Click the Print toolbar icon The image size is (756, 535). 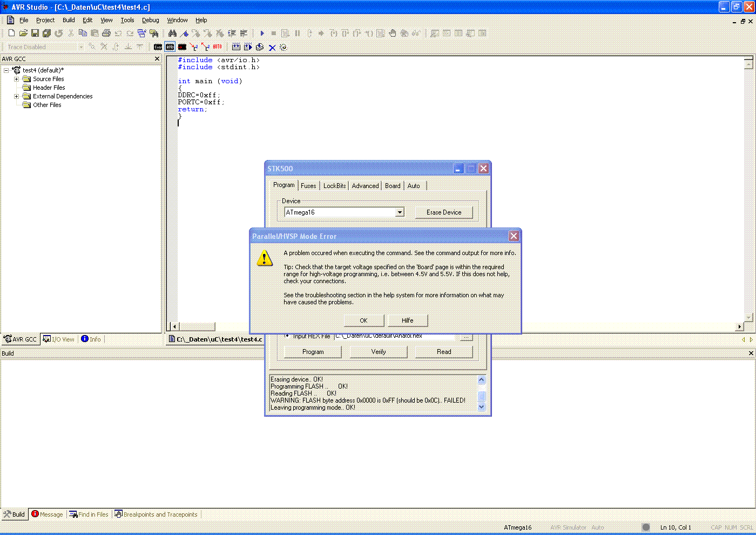pyautogui.click(x=106, y=34)
